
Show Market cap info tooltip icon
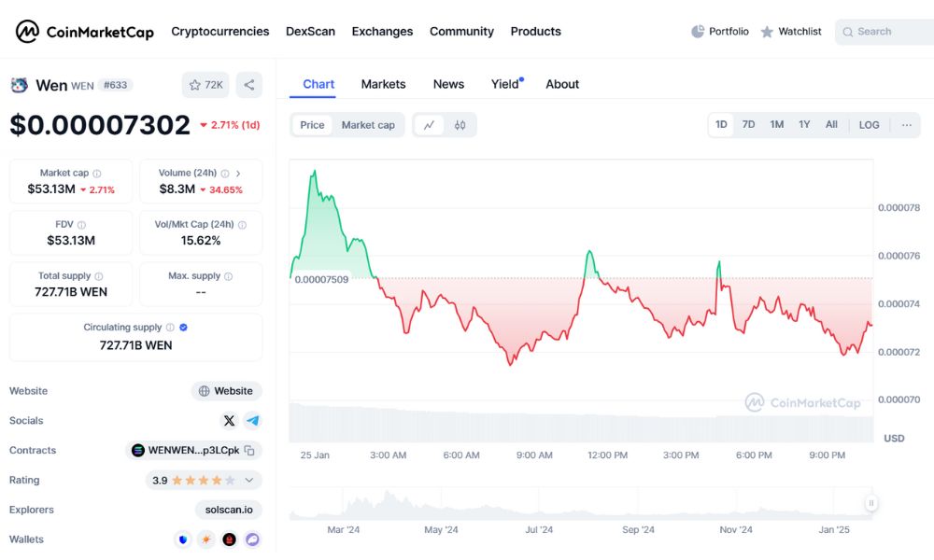point(96,174)
